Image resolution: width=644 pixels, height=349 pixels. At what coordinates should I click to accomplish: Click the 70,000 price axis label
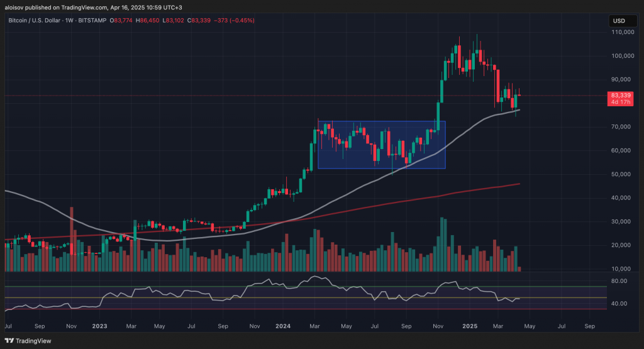pyautogui.click(x=621, y=127)
